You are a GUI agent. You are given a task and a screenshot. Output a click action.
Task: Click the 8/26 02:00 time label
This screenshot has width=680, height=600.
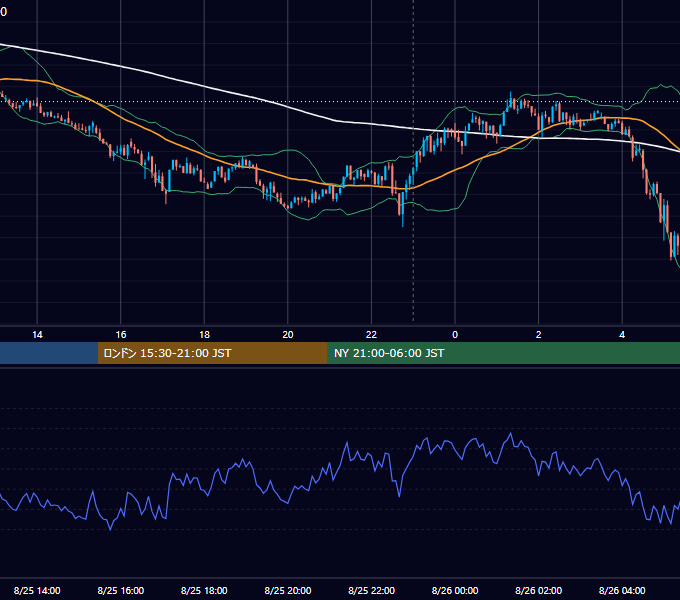[x=538, y=590]
